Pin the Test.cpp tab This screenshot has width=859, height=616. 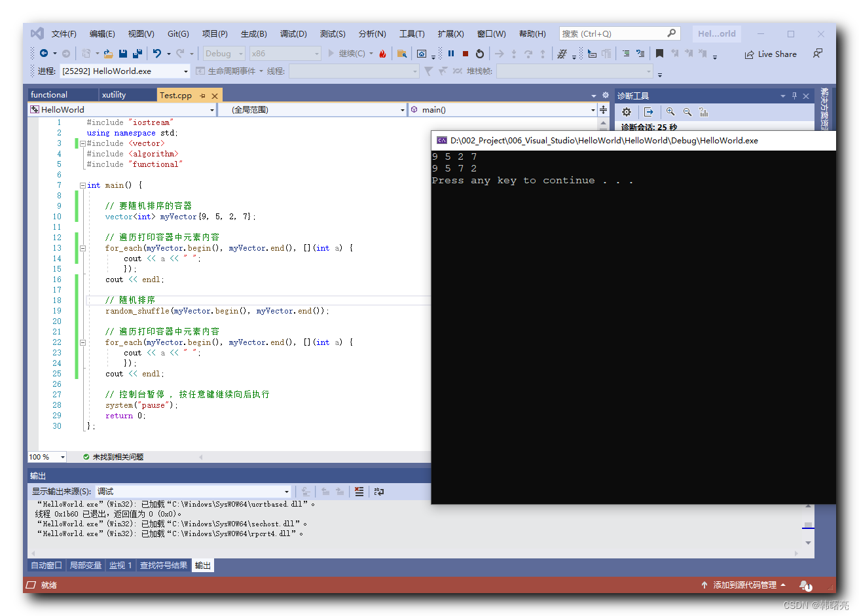[x=203, y=96]
